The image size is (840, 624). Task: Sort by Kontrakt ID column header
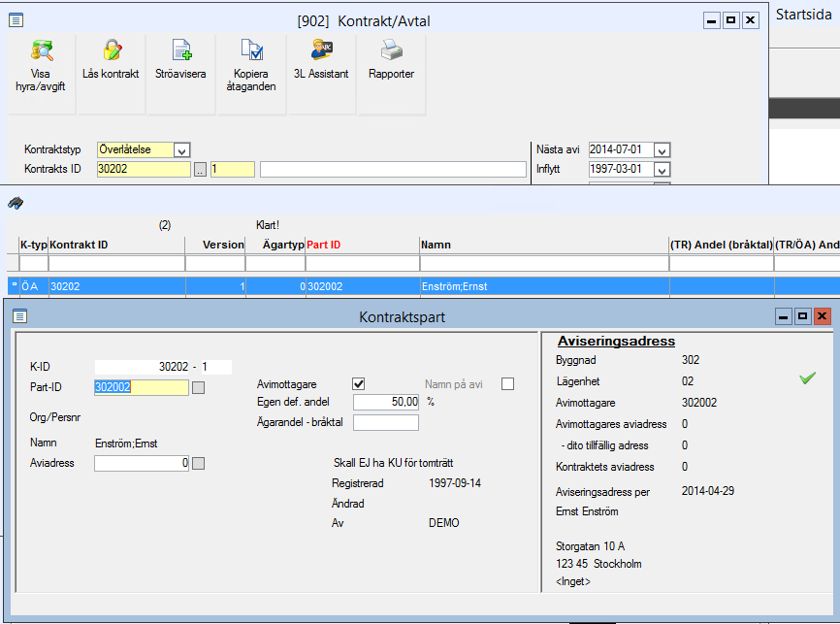116,245
